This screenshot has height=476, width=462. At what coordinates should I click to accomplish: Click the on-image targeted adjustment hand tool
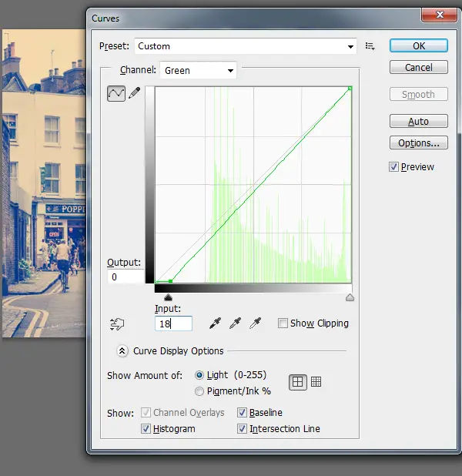118,324
